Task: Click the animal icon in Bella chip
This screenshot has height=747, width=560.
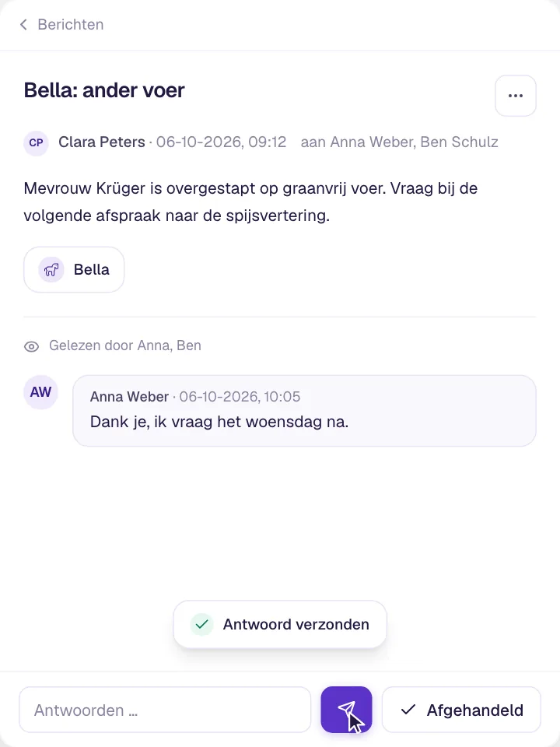Action: [x=51, y=270]
